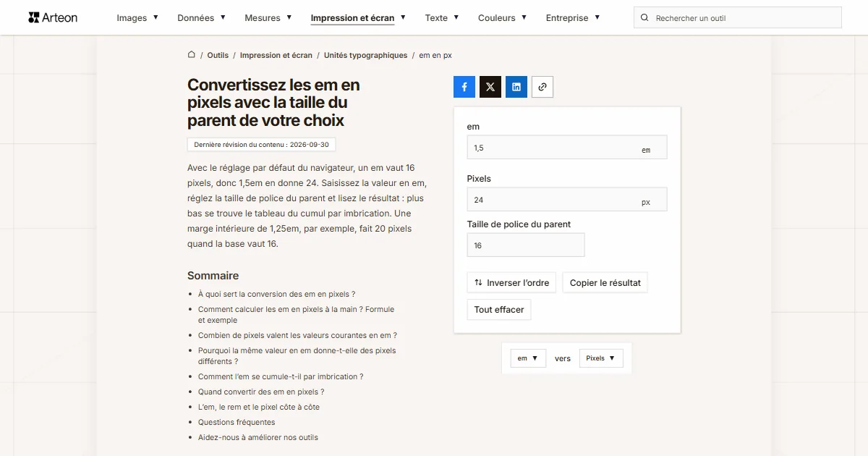Open the Mesures dropdown

point(268,18)
